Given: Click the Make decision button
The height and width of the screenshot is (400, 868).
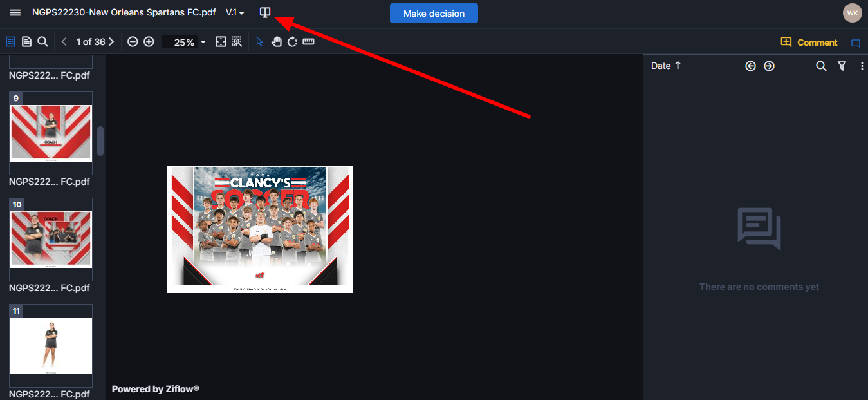Looking at the screenshot, I should [434, 14].
